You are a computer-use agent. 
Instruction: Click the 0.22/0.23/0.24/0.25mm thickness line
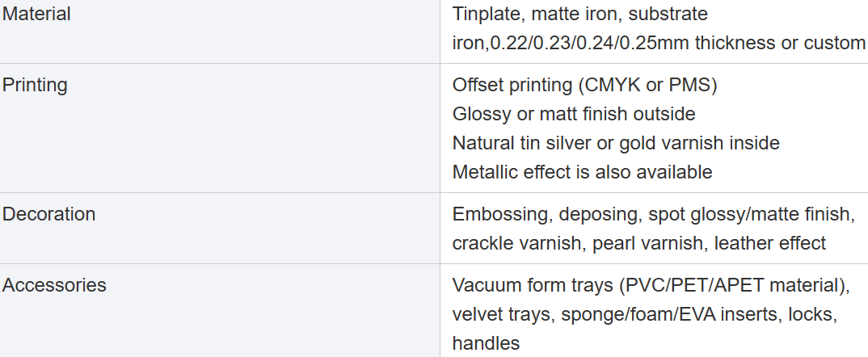coord(659,43)
